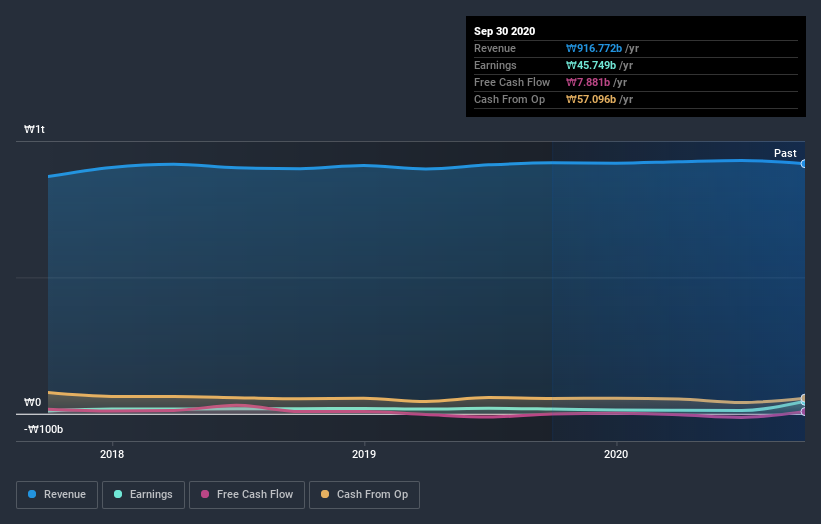Click the 2020 x-axis label
This screenshot has height=524, width=821.
(x=616, y=454)
